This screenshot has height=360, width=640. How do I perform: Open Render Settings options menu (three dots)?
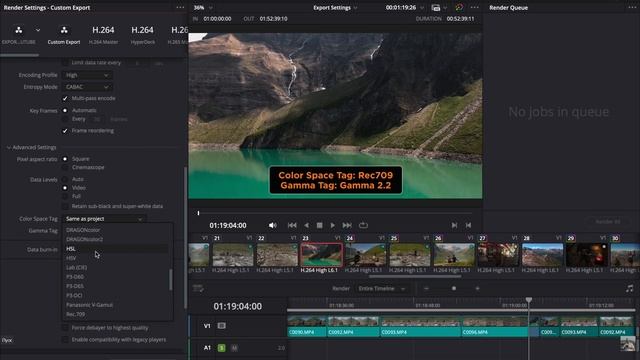(x=180, y=7)
